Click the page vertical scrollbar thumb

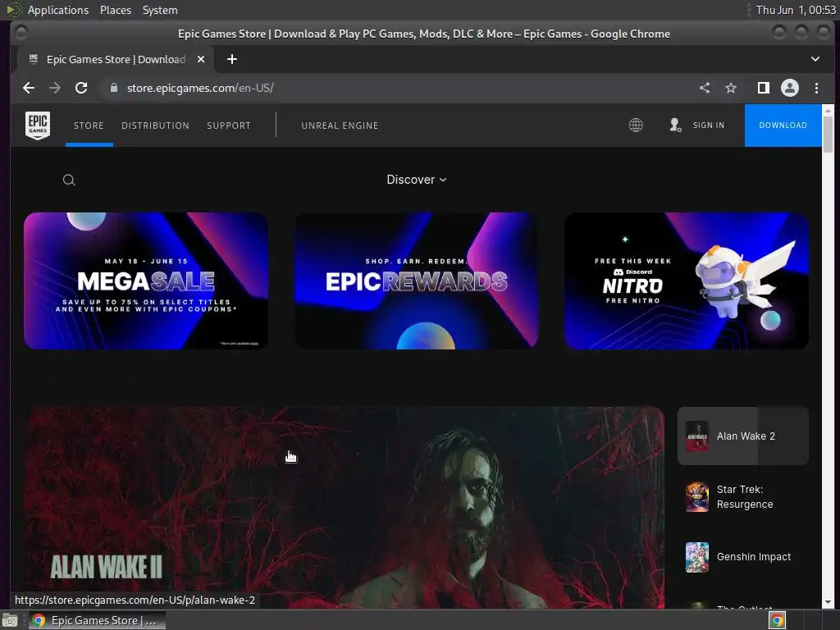[x=828, y=134]
